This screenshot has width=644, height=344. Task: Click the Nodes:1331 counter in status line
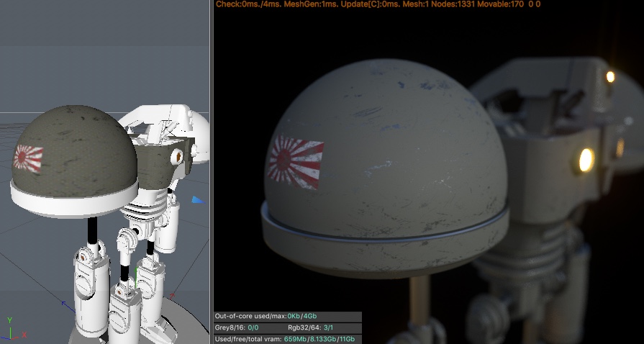455,4
